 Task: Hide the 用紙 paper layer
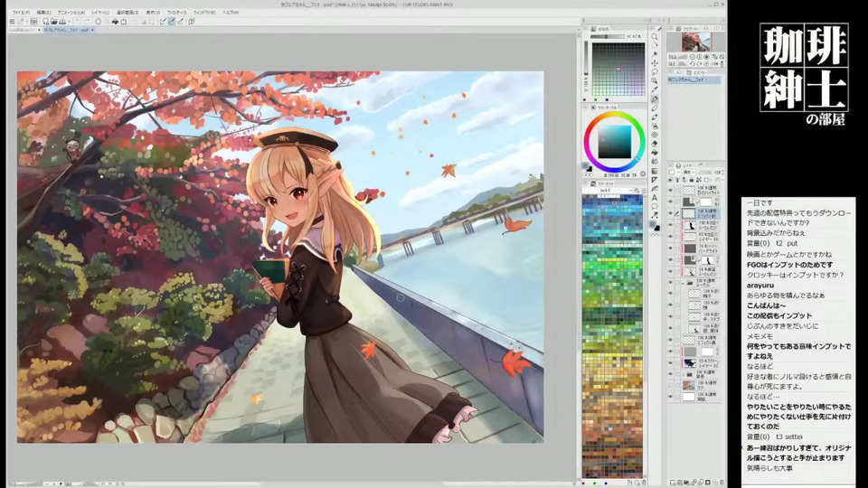tap(670, 397)
